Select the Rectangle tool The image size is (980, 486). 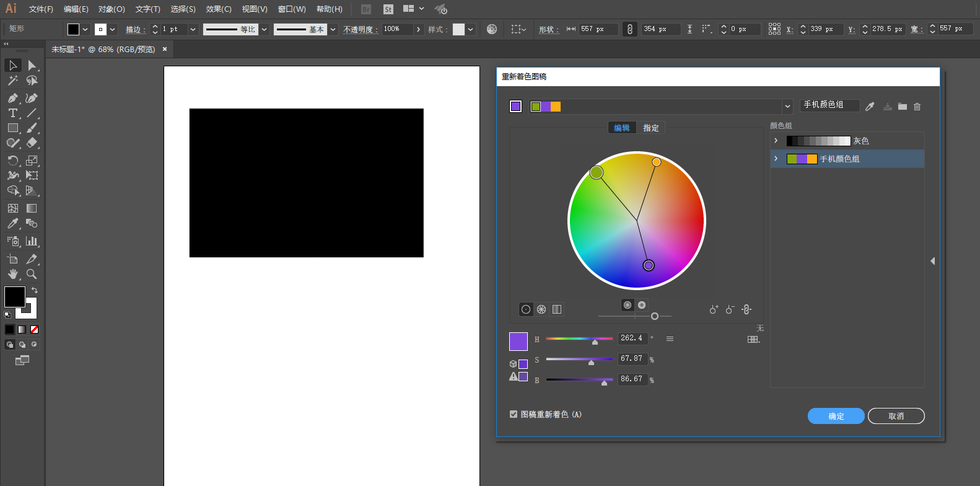12,128
